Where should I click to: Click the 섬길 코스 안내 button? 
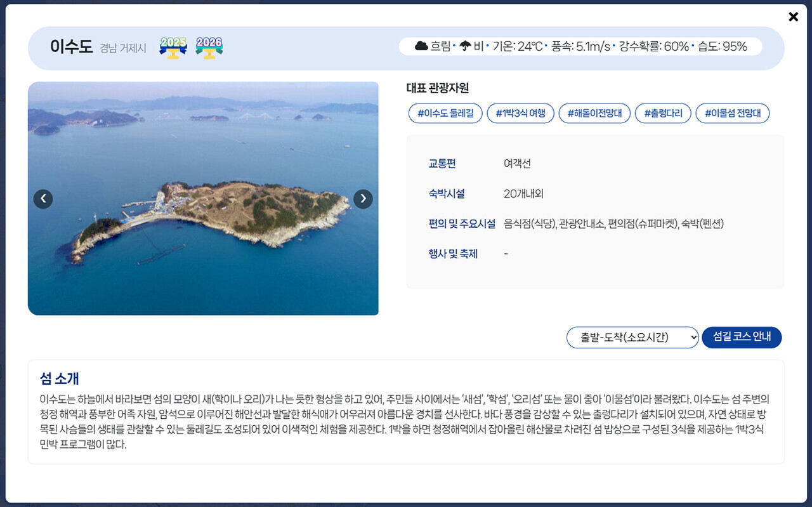tap(742, 338)
